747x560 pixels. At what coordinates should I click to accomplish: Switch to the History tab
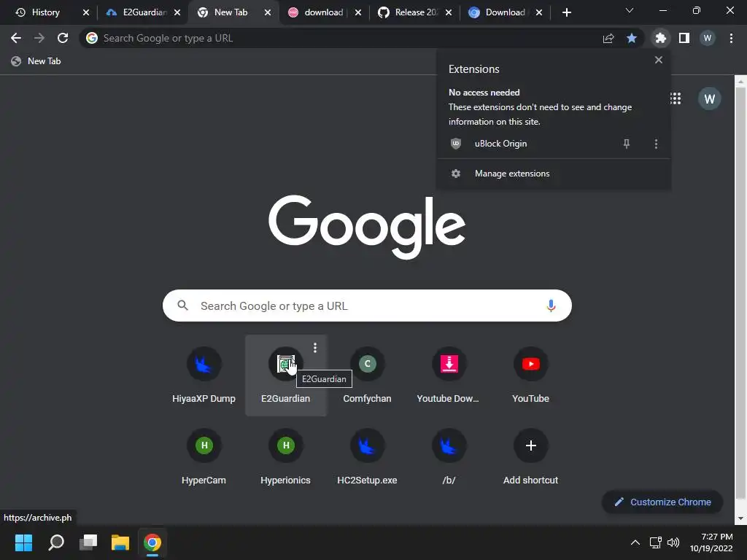[x=46, y=12]
